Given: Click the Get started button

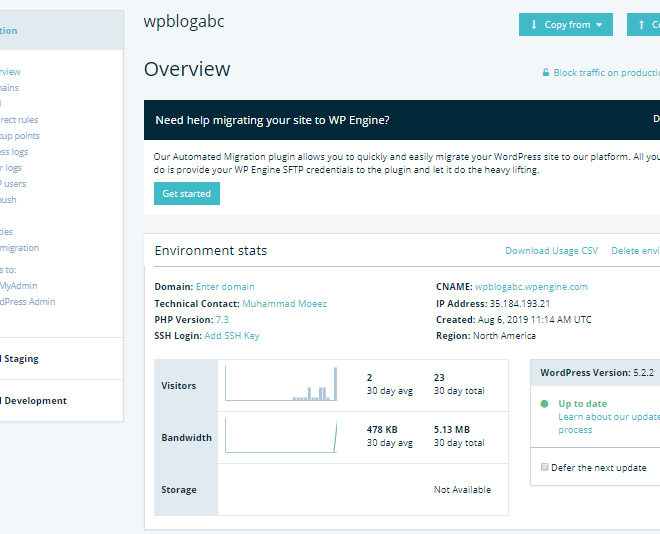Looking at the screenshot, I should coord(186,194).
